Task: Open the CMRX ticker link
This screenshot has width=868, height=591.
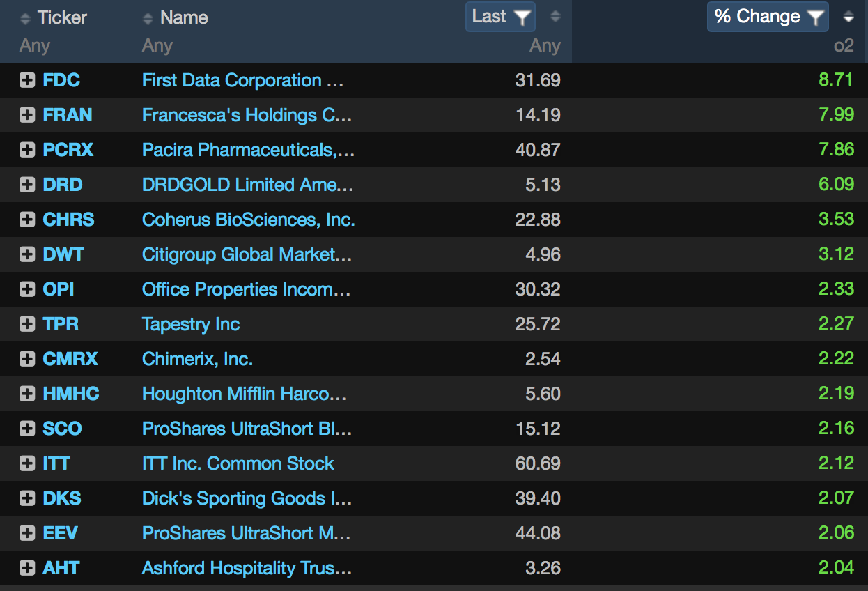Action: coord(70,359)
